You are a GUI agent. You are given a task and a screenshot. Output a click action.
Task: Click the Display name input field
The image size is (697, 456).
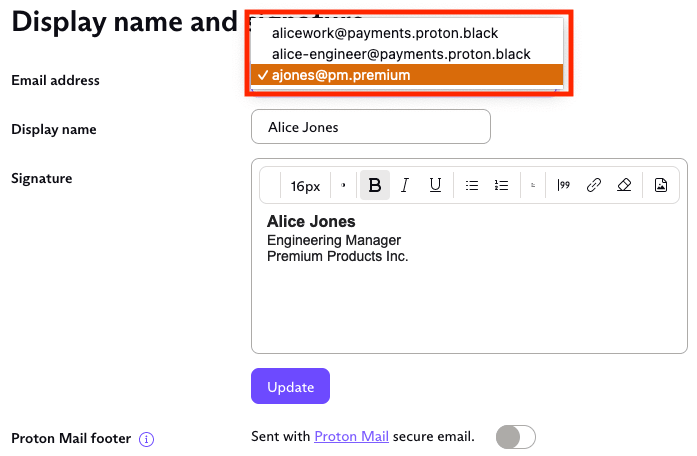click(x=371, y=127)
